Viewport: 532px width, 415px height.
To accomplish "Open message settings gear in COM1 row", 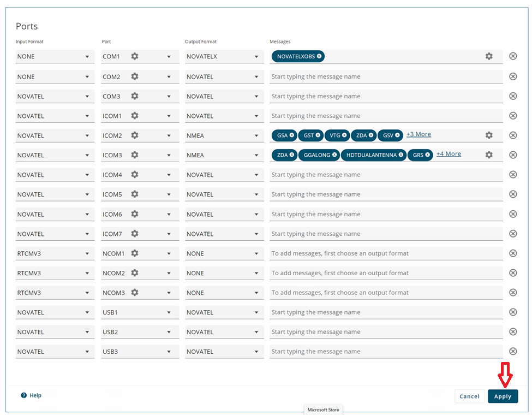I will [x=489, y=56].
